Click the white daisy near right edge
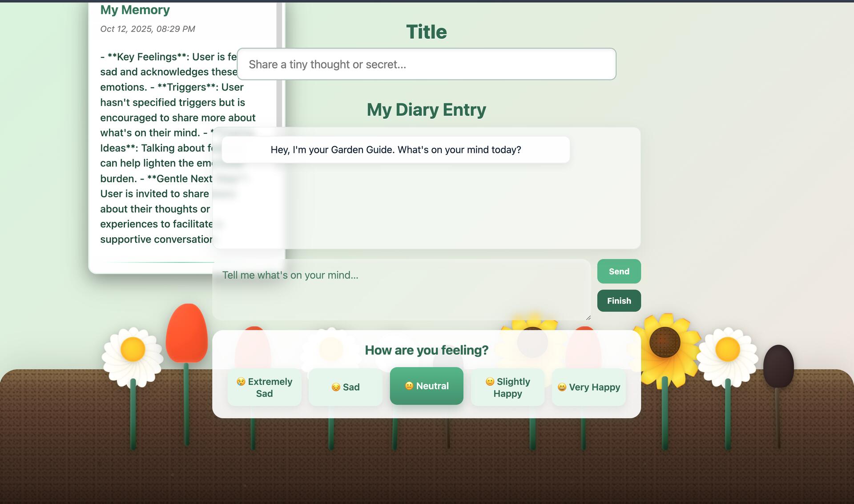Viewport: 854px width, 504px height. pyautogui.click(x=727, y=350)
